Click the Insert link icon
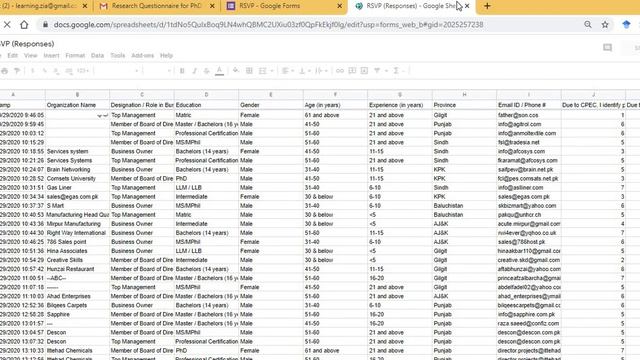Viewport: 640px width, 360px height. point(340,71)
